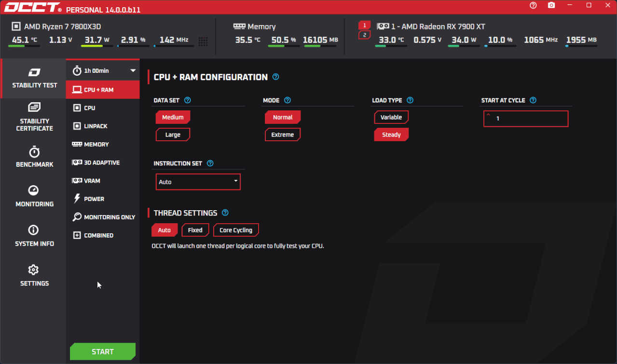Screen dimensions: 617x364
Task: Select GPU 2 selector badge
Action: coord(364,35)
